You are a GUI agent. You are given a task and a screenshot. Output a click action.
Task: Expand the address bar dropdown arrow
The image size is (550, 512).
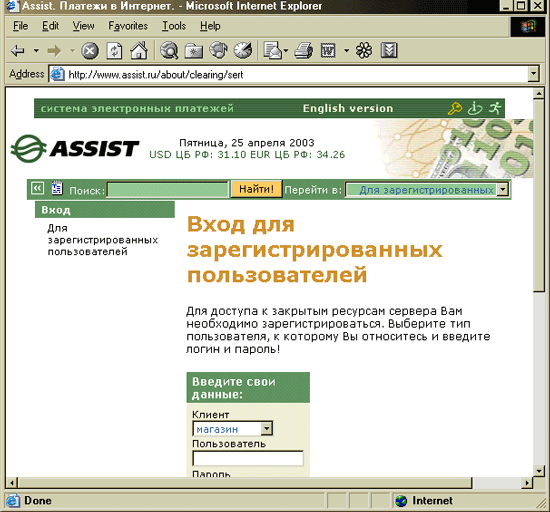point(534,74)
